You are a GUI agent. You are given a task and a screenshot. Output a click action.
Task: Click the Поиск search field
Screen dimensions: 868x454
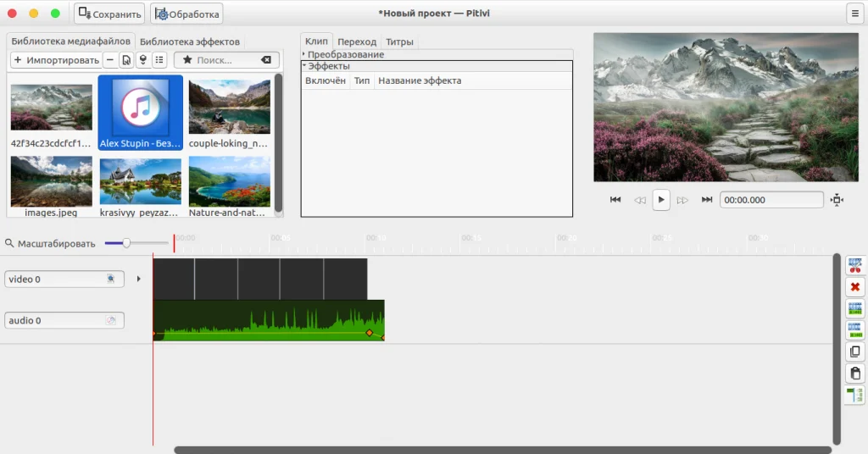(227, 60)
